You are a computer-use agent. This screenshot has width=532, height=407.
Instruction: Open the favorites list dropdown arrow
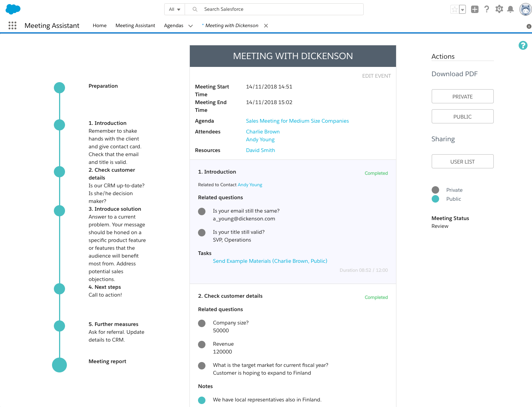click(463, 9)
